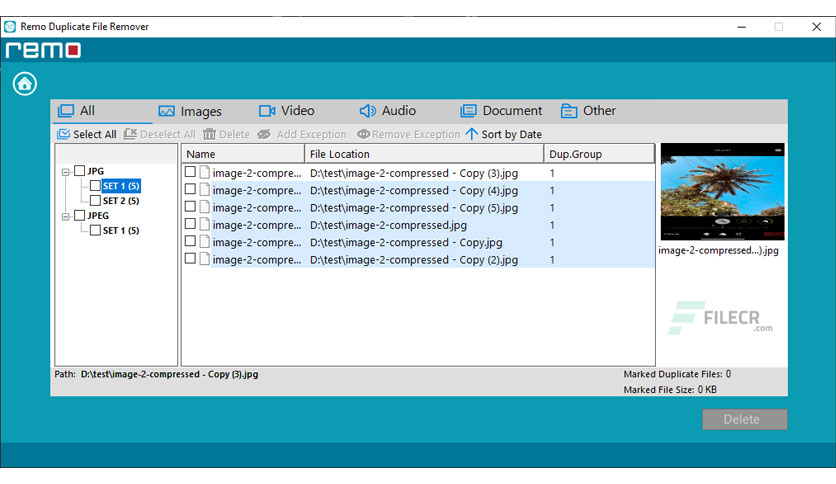The width and height of the screenshot is (836, 484).
Task: Select the JPG tree label
Action: click(x=96, y=171)
